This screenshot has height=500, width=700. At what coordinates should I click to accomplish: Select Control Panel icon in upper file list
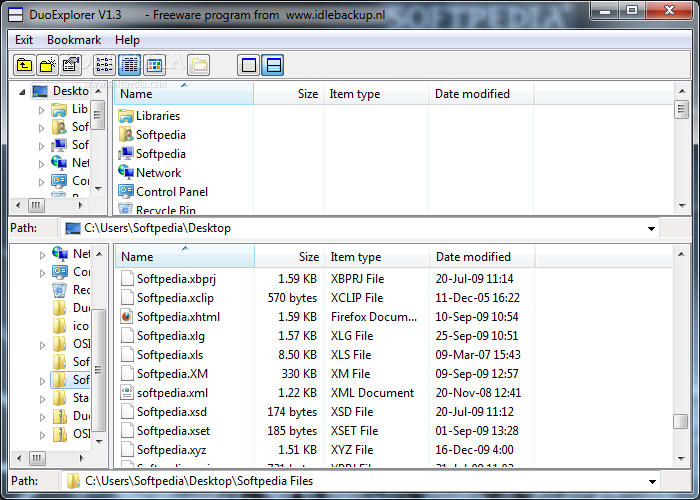(126, 192)
